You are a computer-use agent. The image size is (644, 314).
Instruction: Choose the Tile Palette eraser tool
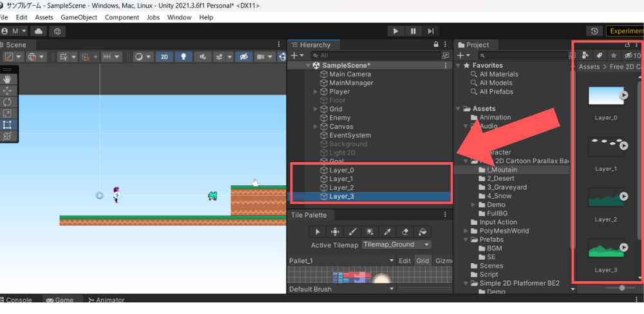(405, 232)
